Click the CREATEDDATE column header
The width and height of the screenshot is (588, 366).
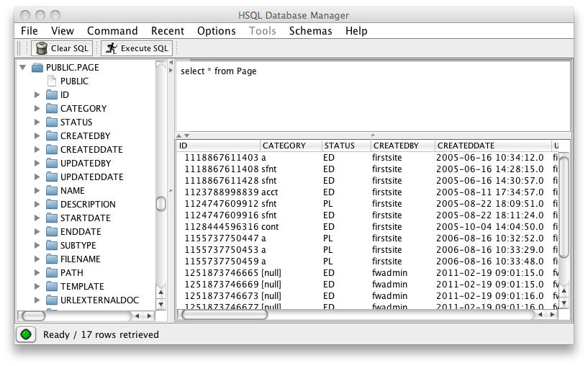(x=494, y=146)
